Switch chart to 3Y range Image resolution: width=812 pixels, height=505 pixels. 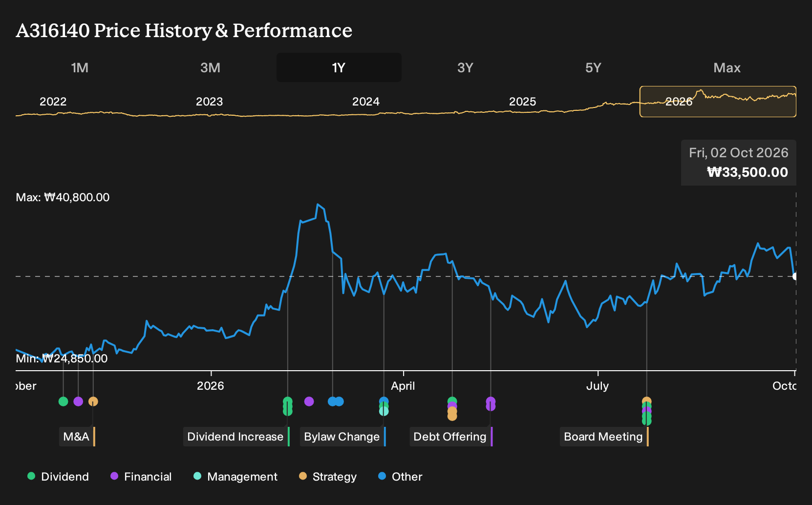point(465,67)
